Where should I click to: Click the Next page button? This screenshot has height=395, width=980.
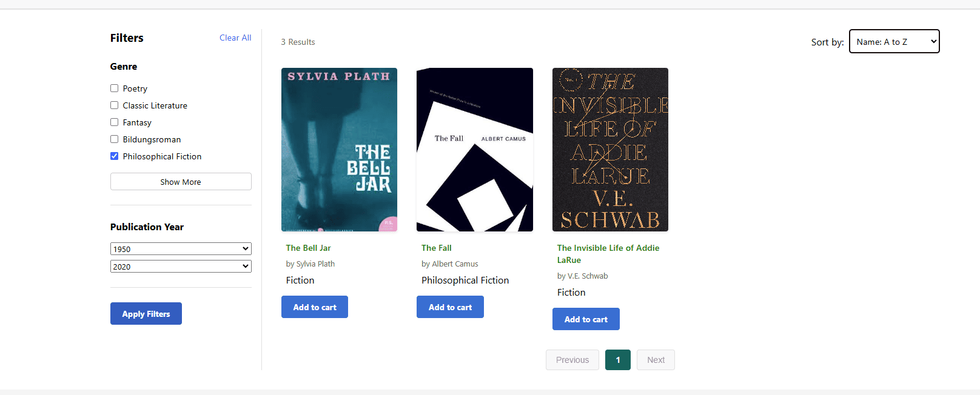point(656,360)
